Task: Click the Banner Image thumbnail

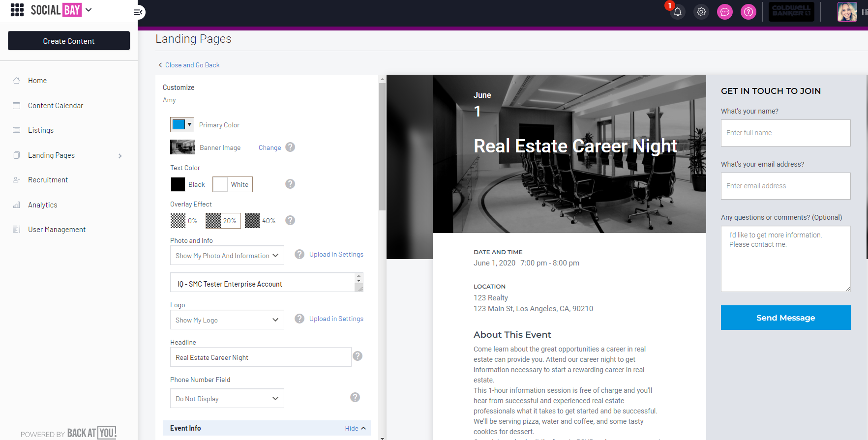Action: click(x=182, y=147)
